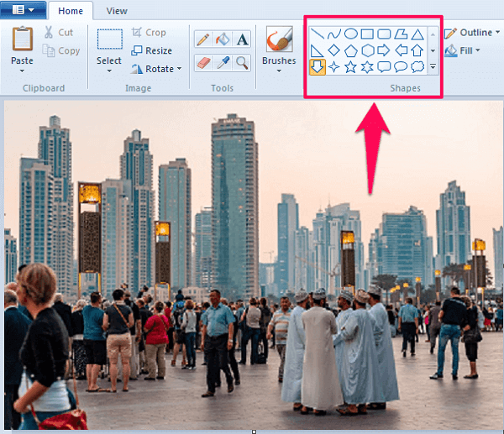Select the Line shape
The image size is (504, 434).
pyautogui.click(x=318, y=34)
